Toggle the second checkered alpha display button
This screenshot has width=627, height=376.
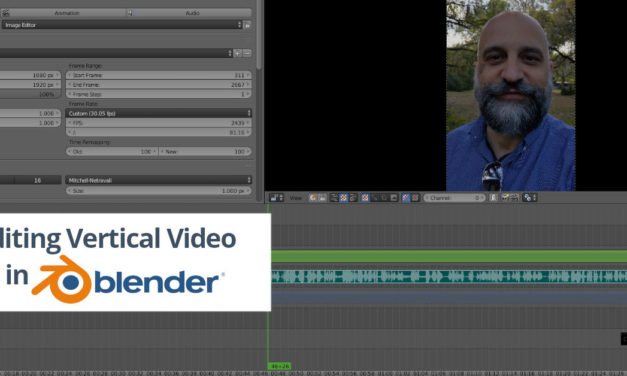point(365,198)
